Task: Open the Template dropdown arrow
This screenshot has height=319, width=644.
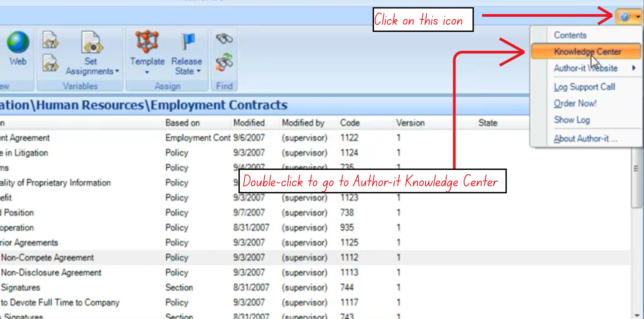Action: pos(147,72)
